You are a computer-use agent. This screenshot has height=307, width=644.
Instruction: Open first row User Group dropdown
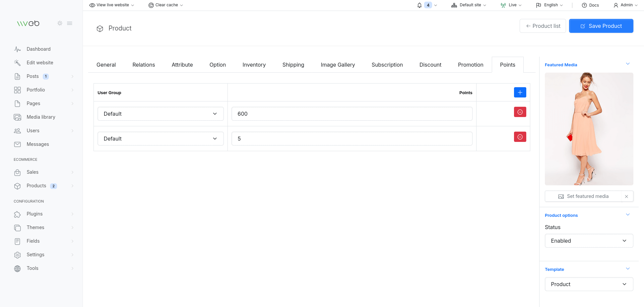pos(161,114)
